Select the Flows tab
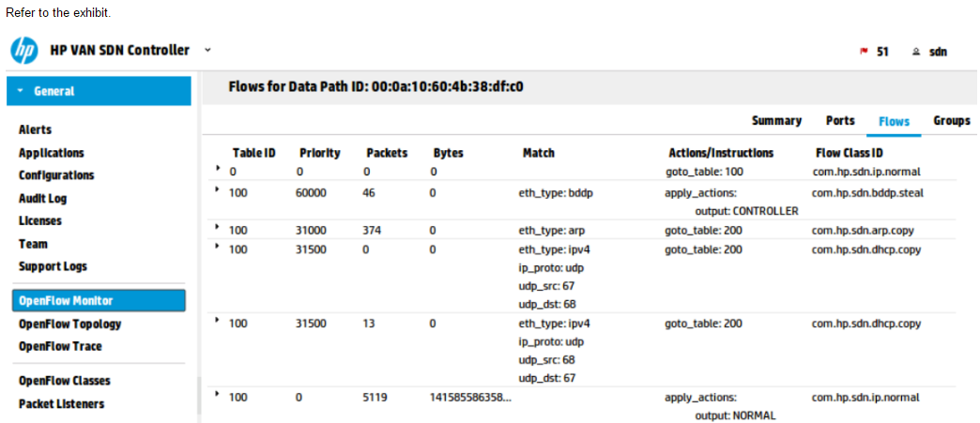Viewport: 980px width, 423px height. 894,122
